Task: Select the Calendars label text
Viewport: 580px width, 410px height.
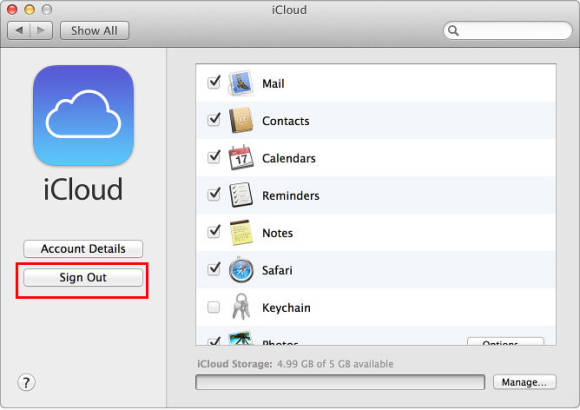Action: 289,158
